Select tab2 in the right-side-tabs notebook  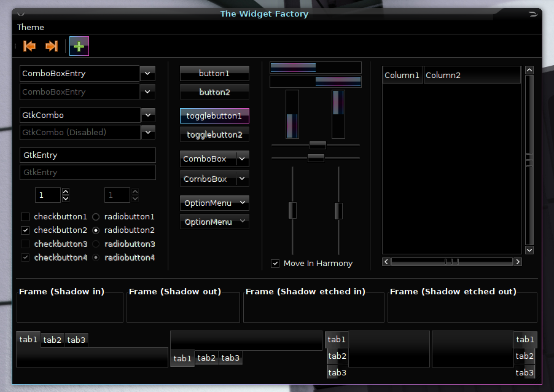click(x=525, y=356)
